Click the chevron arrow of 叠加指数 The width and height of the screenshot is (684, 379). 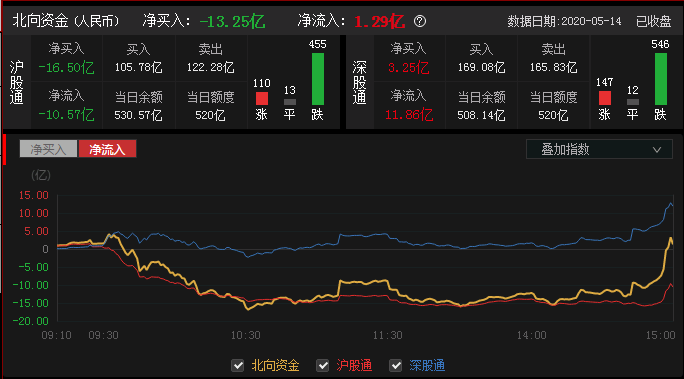(x=657, y=150)
